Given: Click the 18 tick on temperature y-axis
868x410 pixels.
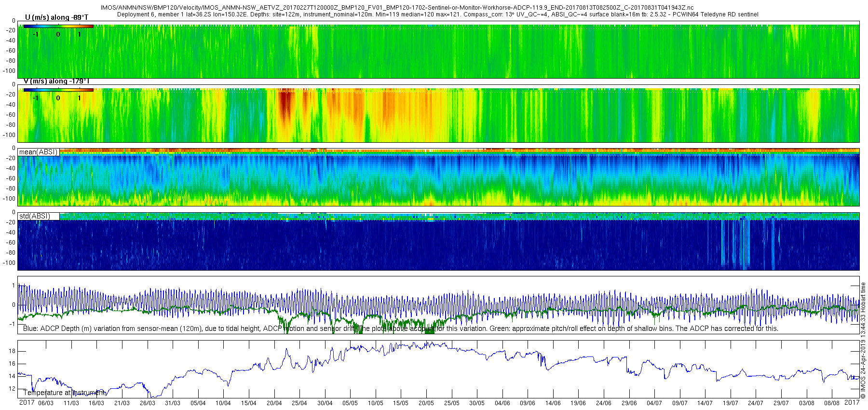Looking at the screenshot, I should click(12, 351).
